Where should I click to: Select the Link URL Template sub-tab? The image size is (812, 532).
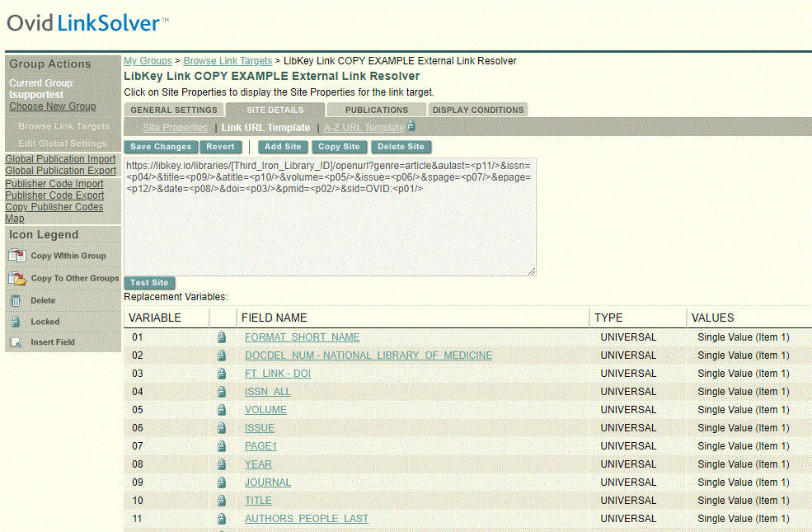pyautogui.click(x=265, y=127)
